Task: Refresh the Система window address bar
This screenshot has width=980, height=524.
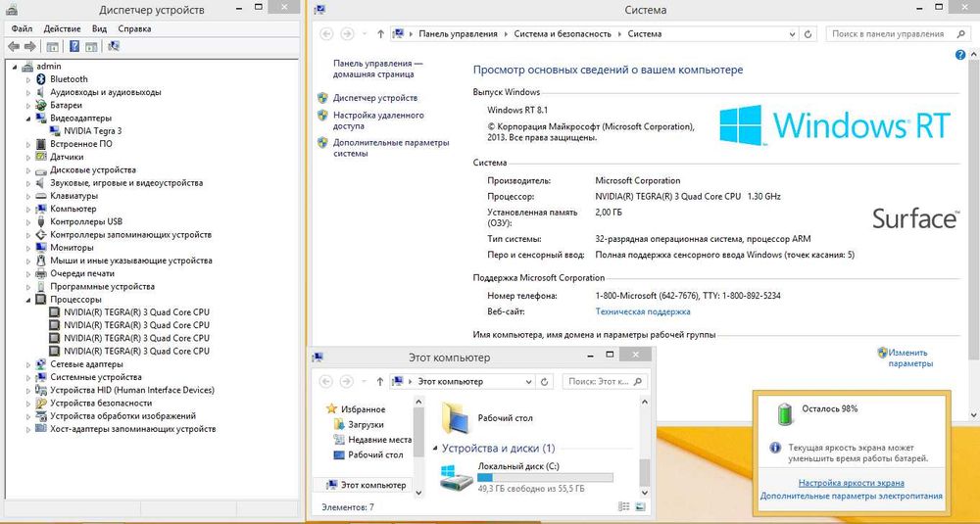Action: [x=808, y=34]
